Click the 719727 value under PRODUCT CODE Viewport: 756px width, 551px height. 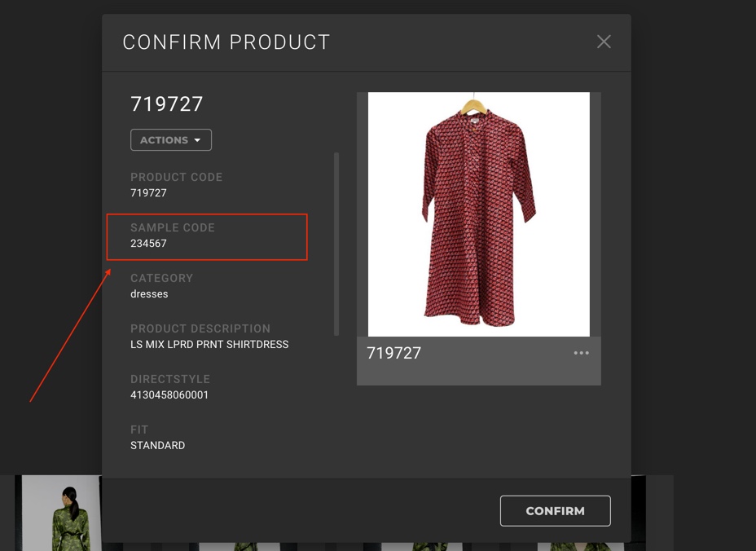(x=148, y=193)
